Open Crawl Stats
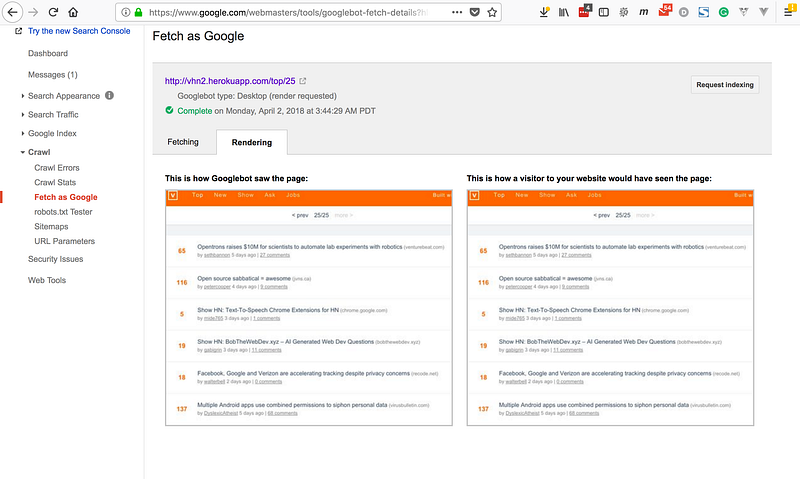Screen dimensions: 800x479 55,183
